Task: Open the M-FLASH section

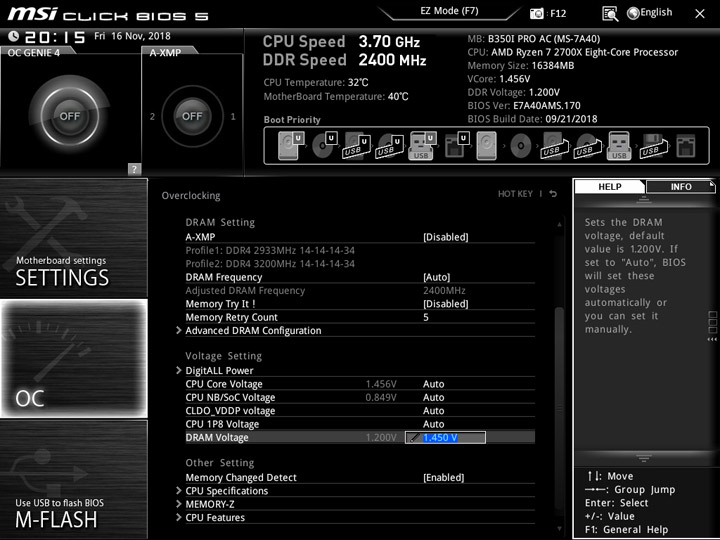Action: (x=73, y=479)
